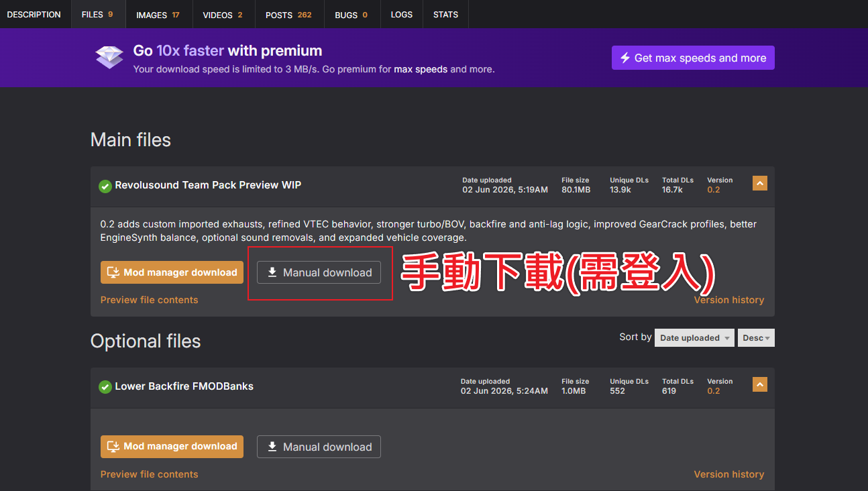Open the Videos tab

coord(223,14)
